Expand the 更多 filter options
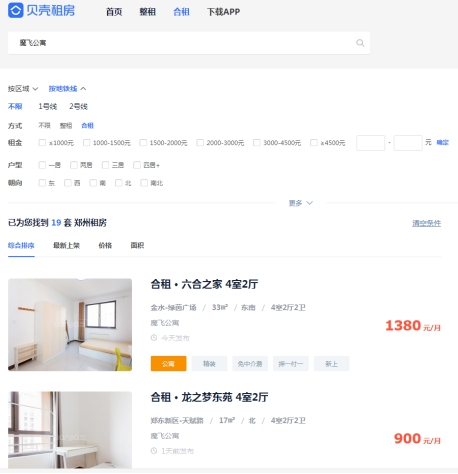This screenshot has width=458, height=474. [301, 203]
